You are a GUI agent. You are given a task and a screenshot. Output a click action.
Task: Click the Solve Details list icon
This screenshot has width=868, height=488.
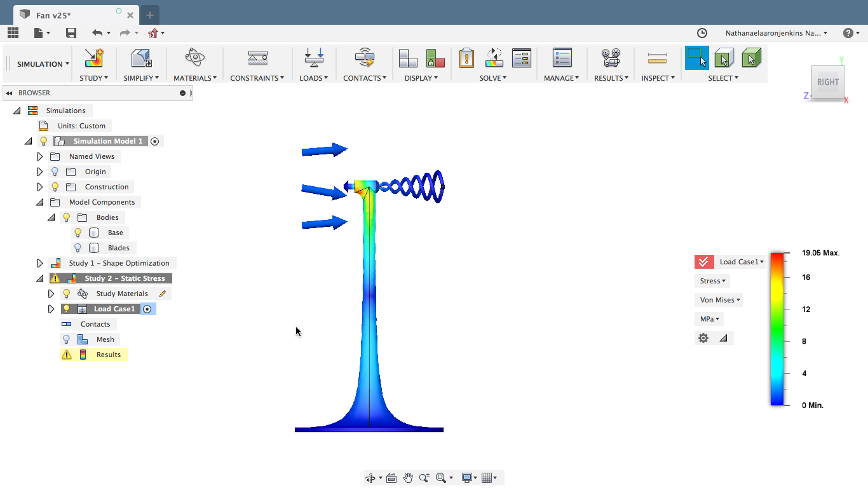coord(522,58)
